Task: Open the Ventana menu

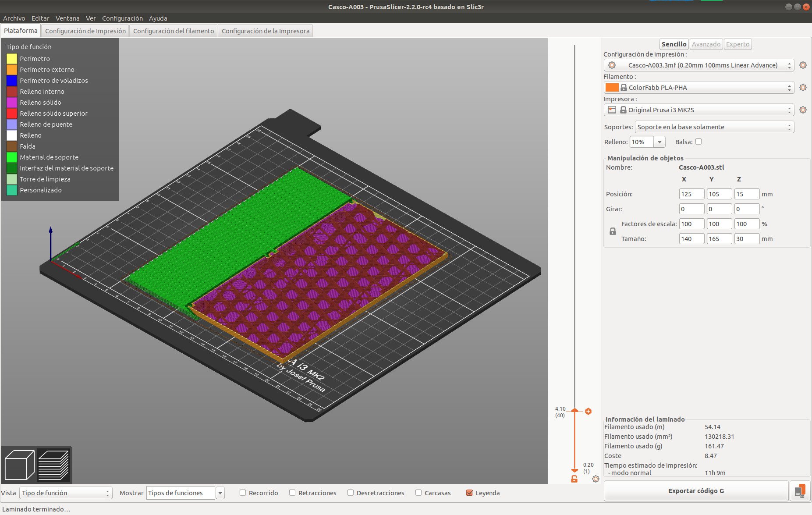Action: 67,18
